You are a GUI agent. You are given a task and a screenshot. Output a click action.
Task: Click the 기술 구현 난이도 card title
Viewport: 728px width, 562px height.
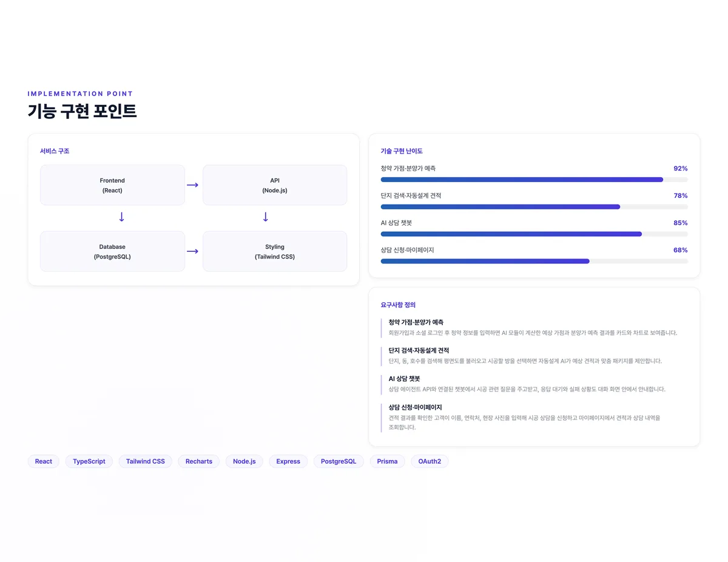[x=402, y=151]
